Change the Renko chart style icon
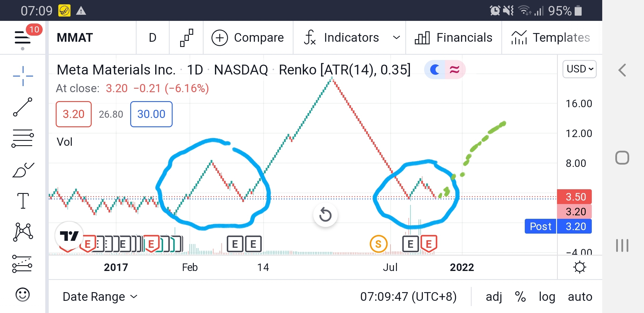 pyautogui.click(x=187, y=38)
